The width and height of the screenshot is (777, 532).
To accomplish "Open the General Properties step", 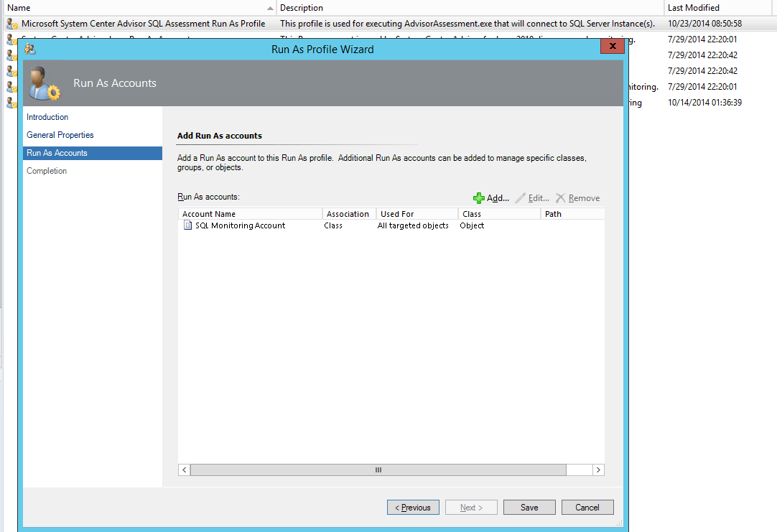I will coord(60,134).
